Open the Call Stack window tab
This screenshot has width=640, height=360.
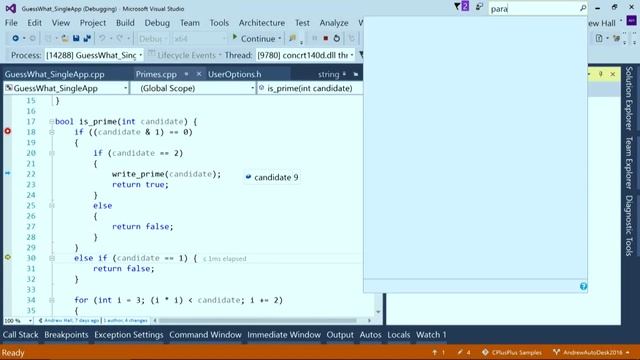click(x=20, y=335)
